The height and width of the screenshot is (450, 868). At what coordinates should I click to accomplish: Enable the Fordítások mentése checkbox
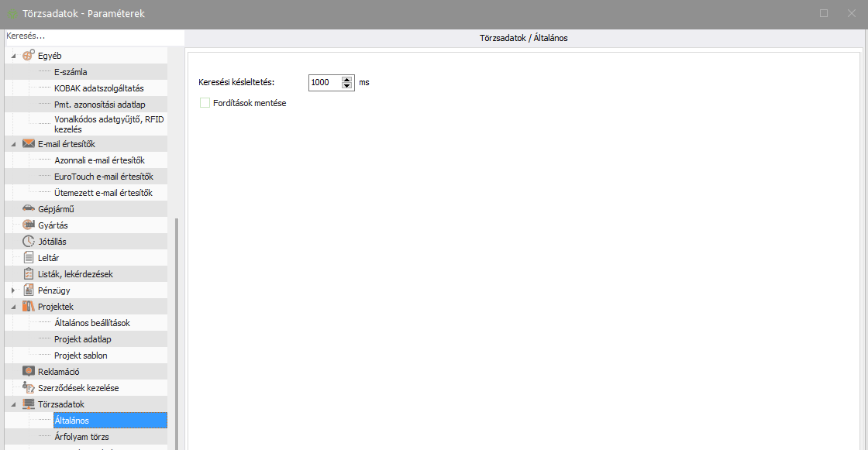point(205,103)
